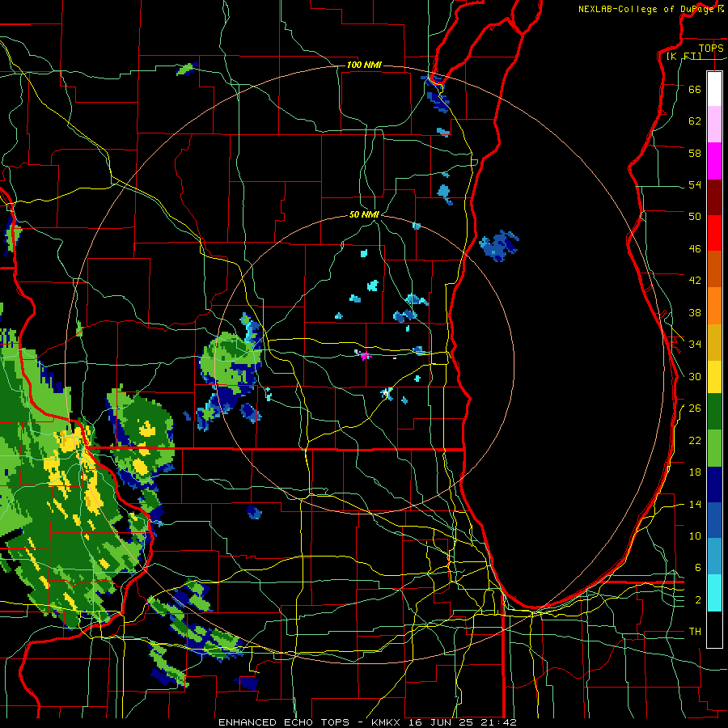This screenshot has width=728, height=728.
Task: Click the '58' legend value
Action: click(695, 153)
